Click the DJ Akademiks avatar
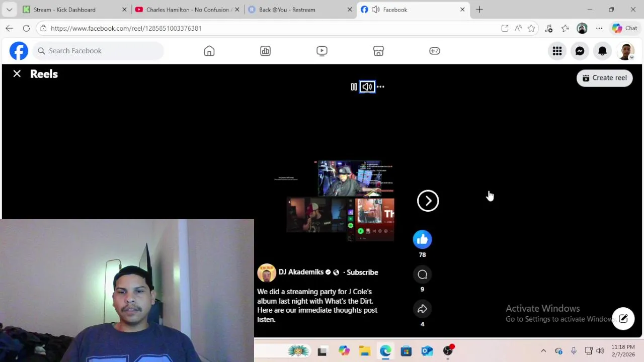This screenshot has height=362, width=644. point(267,273)
